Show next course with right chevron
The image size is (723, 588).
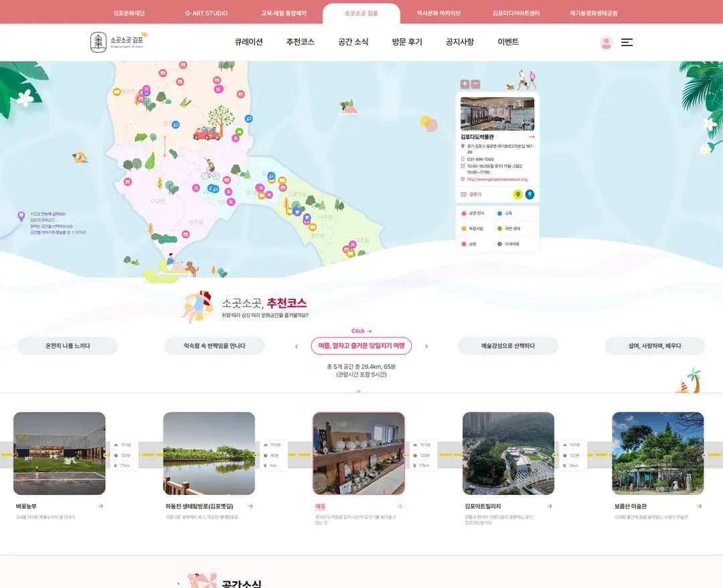click(426, 346)
